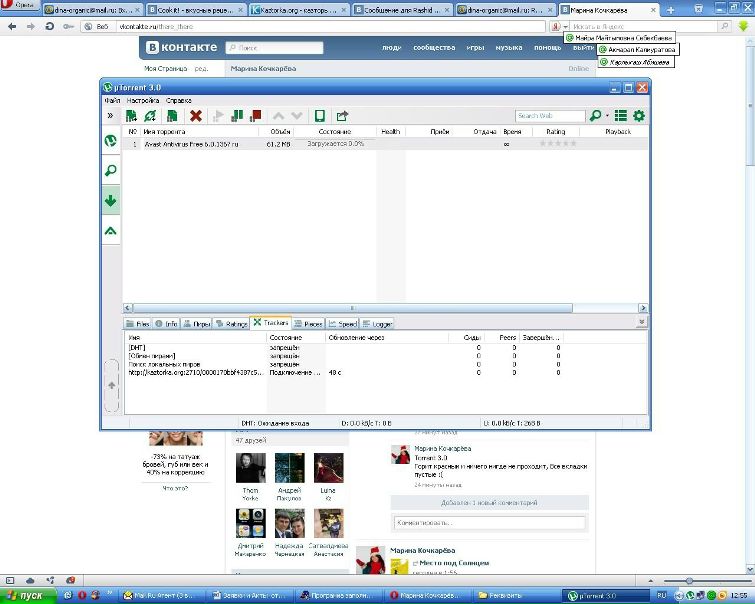Switch to the Files tab

[138, 324]
